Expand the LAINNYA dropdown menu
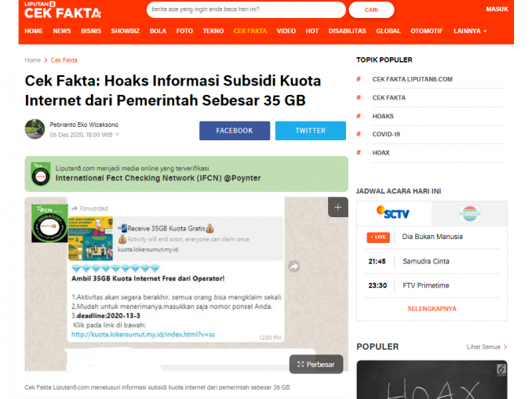Viewport: 532px width, 399px height. tap(470, 31)
